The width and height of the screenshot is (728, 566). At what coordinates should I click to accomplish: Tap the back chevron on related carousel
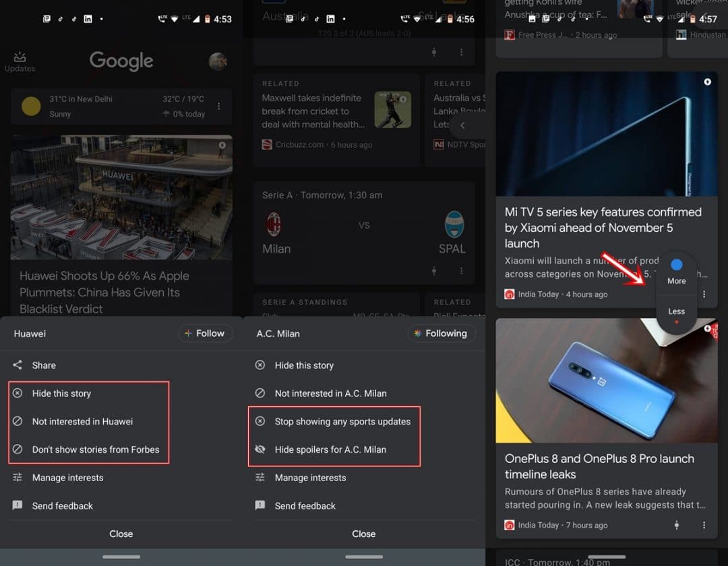(462, 125)
